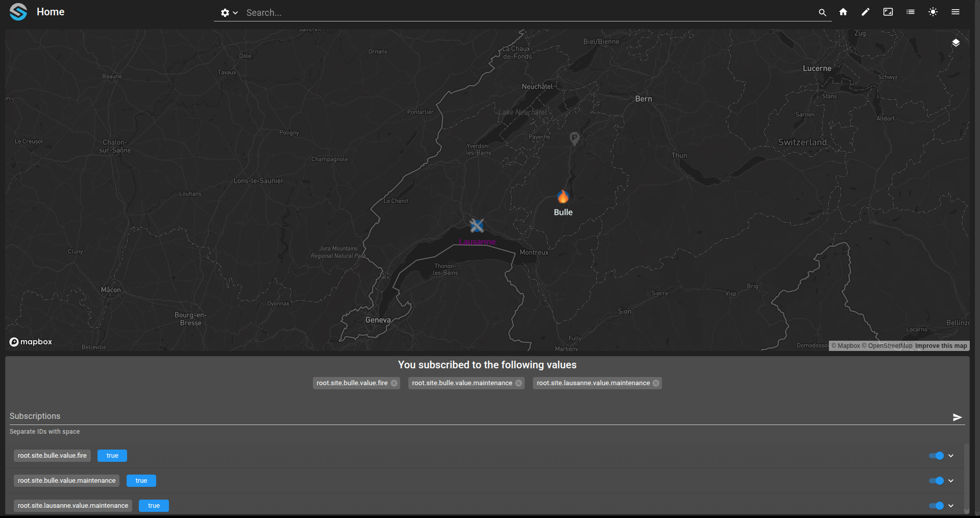This screenshot has height=518, width=980.
Task: Click the Bulle fire marker
Action: 563,197
